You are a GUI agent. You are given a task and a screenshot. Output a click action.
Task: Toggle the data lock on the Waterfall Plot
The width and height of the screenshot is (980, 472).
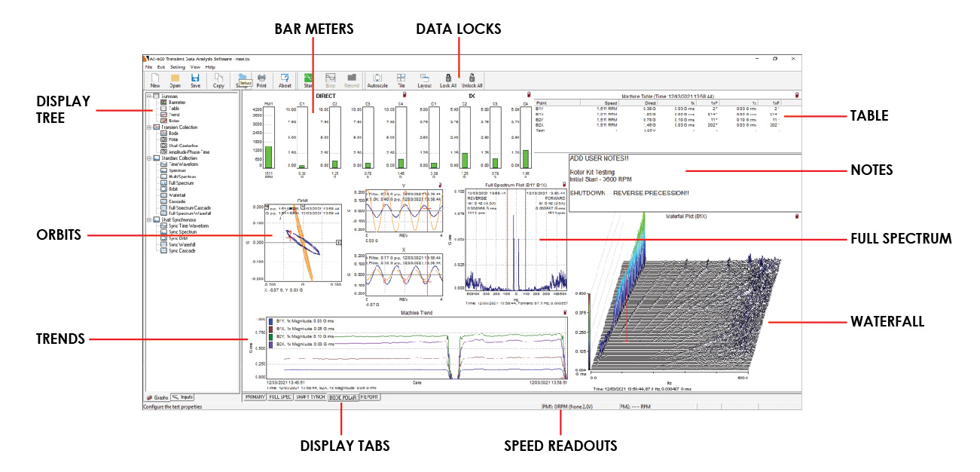click(x=797, y=218)
